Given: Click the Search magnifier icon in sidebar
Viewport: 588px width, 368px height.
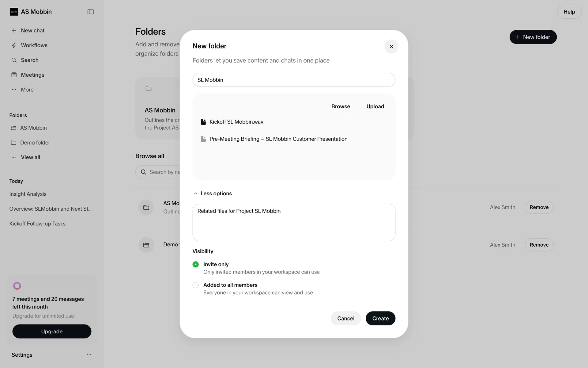Looking at the screenshot, I should click(14, 60).
